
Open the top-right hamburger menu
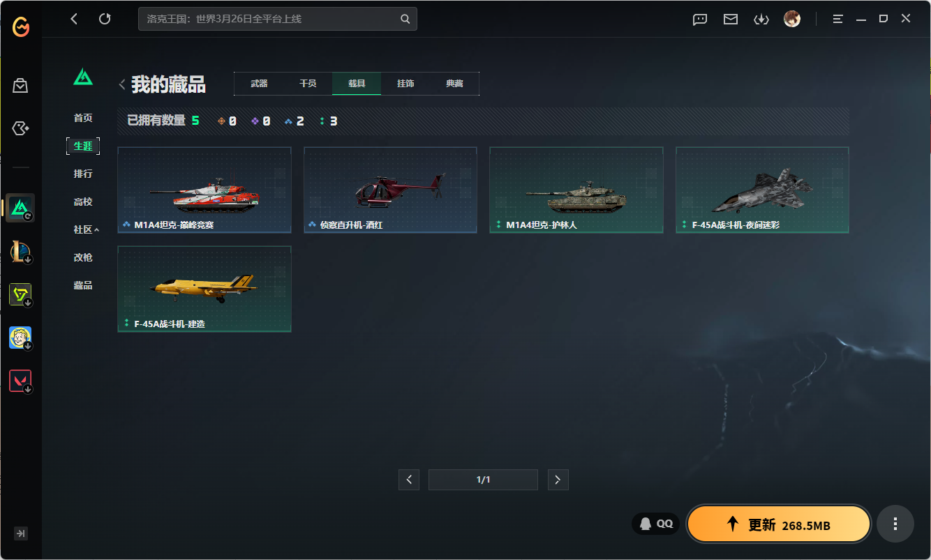[838, 19]
